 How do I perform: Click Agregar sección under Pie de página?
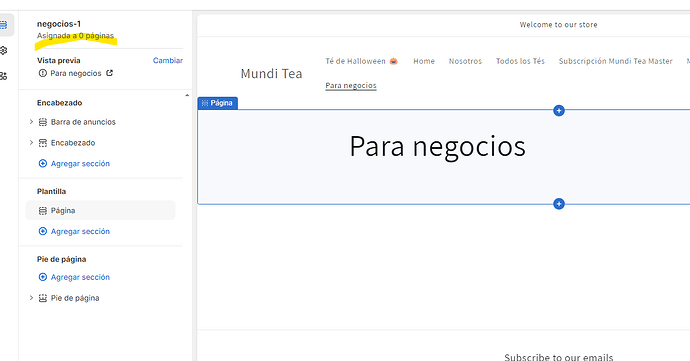click(80, 277)
